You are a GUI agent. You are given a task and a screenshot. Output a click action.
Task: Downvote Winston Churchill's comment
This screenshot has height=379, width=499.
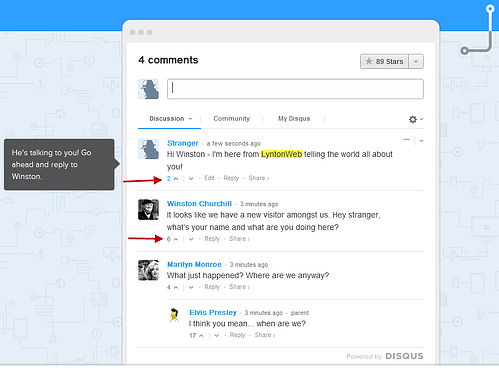[191, 239]
